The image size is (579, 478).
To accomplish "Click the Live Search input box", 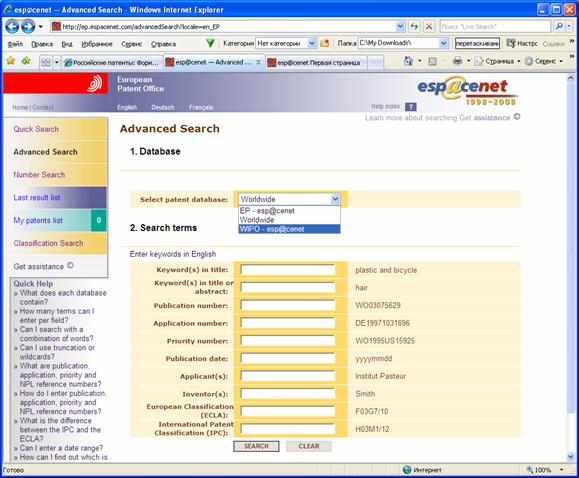I will (495, 27).
